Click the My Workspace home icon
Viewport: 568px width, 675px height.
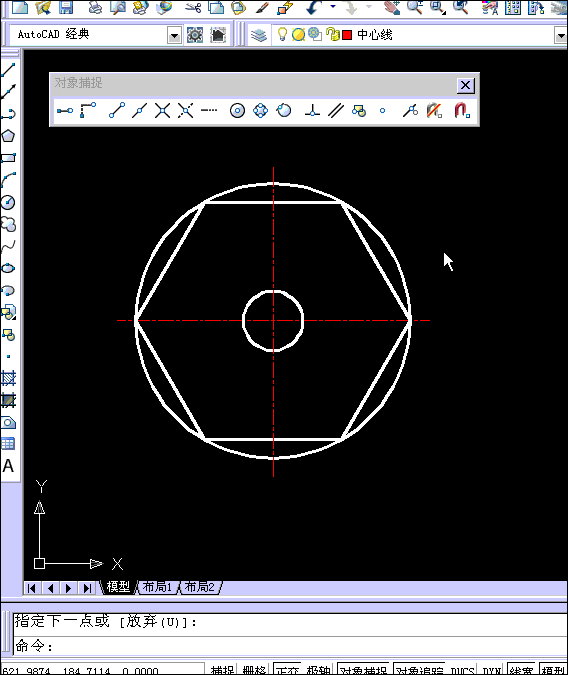[x=218, y=34]
